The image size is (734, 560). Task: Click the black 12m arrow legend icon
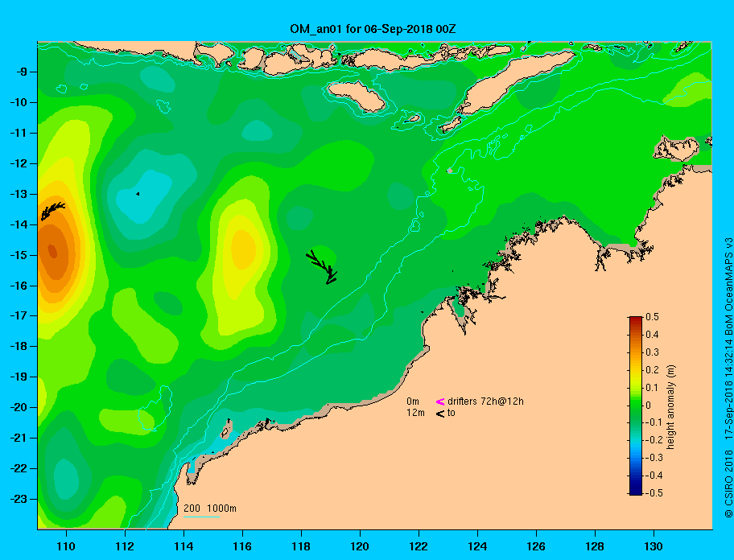(x=440, y=413)
